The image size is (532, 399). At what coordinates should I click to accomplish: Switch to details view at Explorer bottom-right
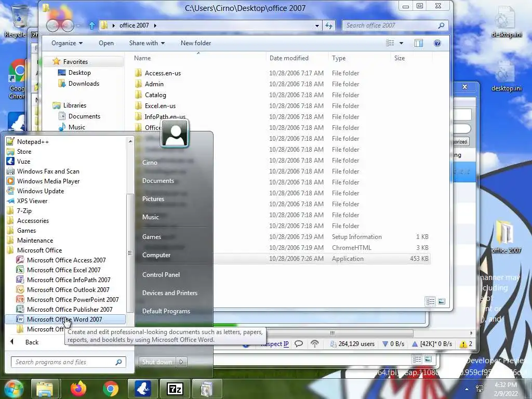coord(430,301)
